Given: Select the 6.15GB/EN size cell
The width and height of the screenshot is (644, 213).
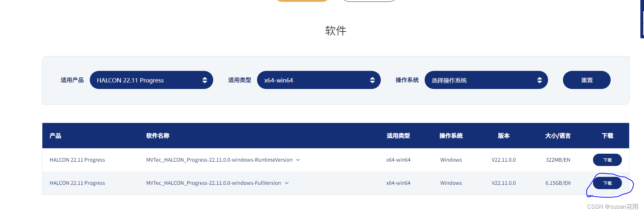Looking at the screenshot, I should coord(558,183).
